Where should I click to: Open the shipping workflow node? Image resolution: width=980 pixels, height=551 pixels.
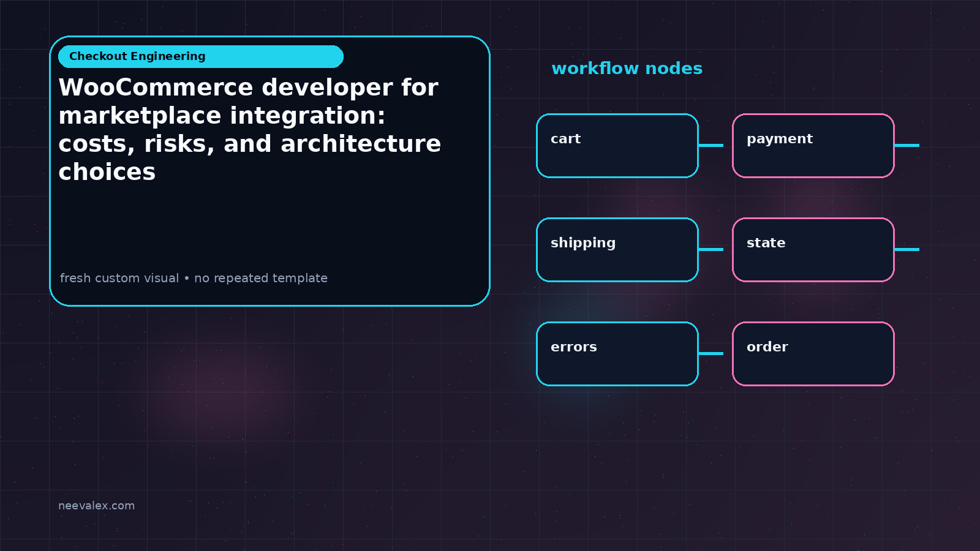click(617, 250)
